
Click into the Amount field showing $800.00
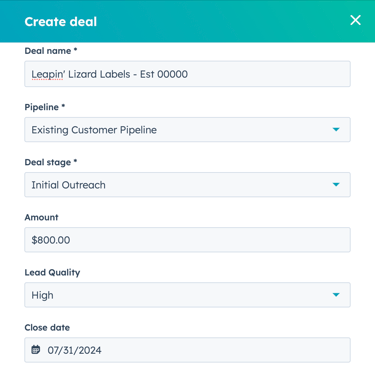point(187,240)
